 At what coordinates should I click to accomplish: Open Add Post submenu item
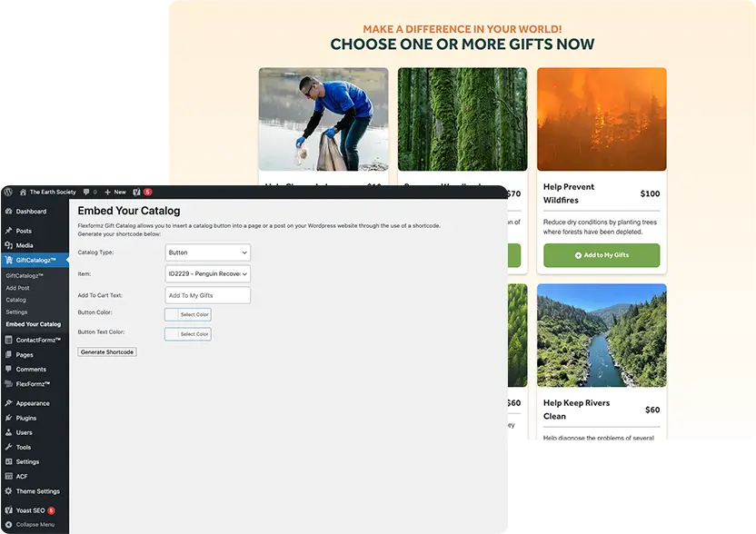pos(18,287)
